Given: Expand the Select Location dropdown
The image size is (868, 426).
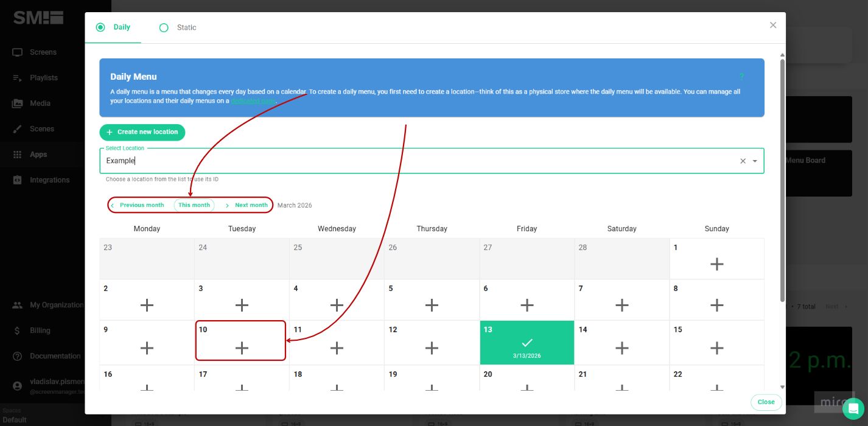Looking at the screenshot, I should click(755, 161).
